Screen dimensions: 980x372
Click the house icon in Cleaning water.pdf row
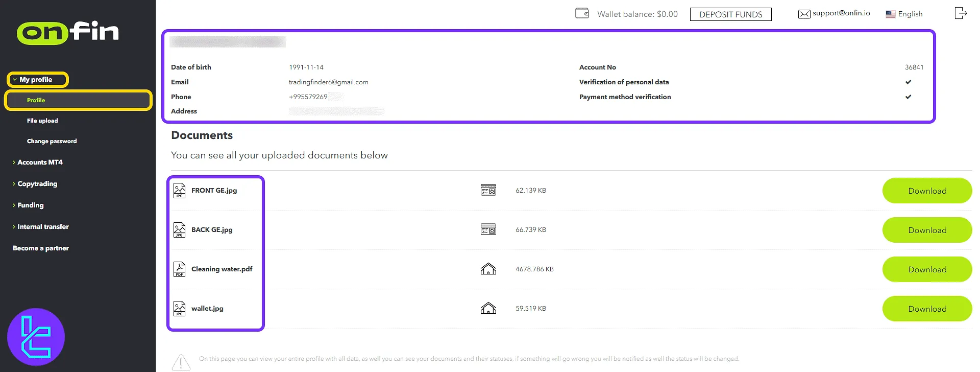pos(488,269)
